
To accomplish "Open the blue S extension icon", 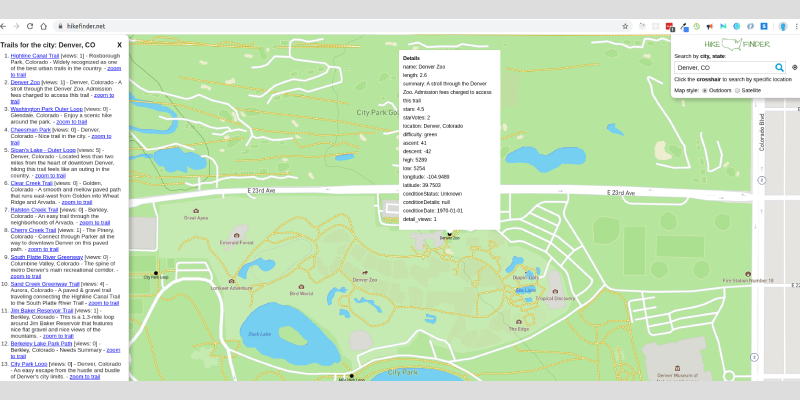I will click(x=764, y=26).
